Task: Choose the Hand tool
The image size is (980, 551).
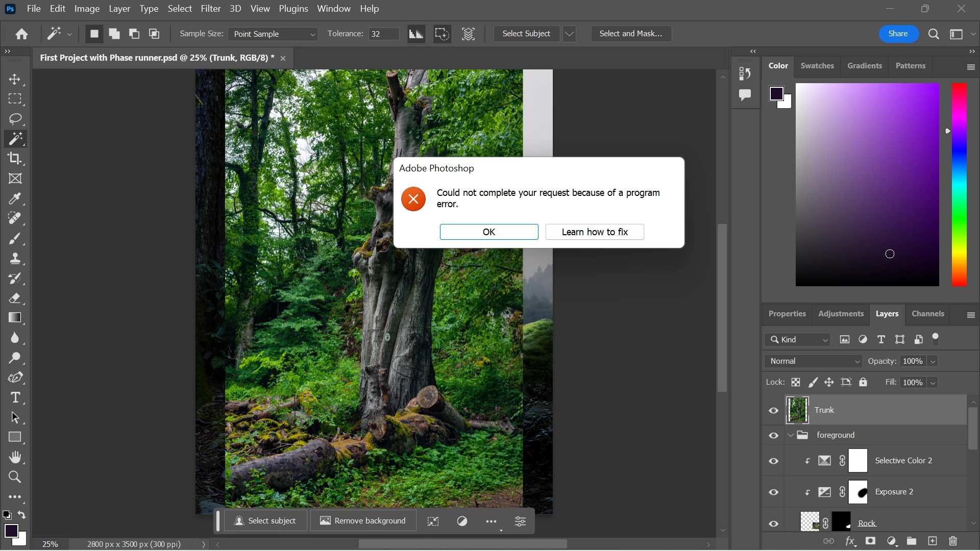Action: pyautogui.click(x=15, y=457)
